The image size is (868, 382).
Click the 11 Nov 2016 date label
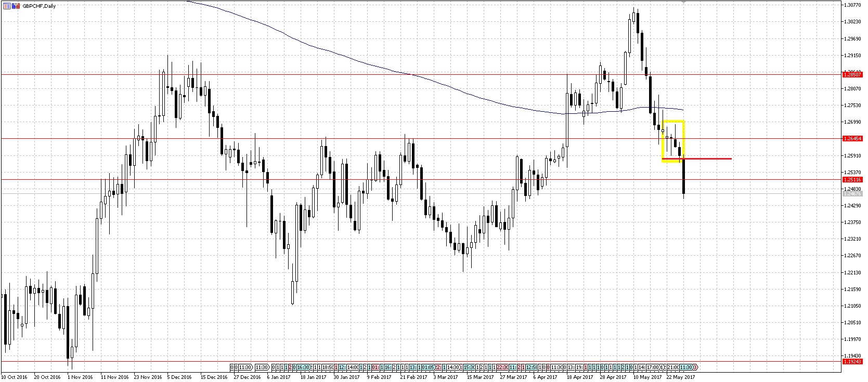point(114,377)
